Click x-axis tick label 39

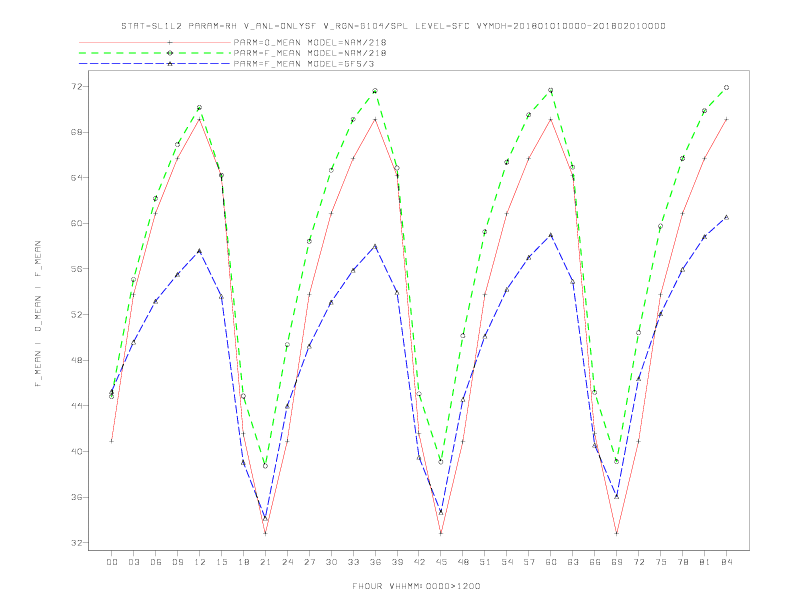click(x=397, y=562)
